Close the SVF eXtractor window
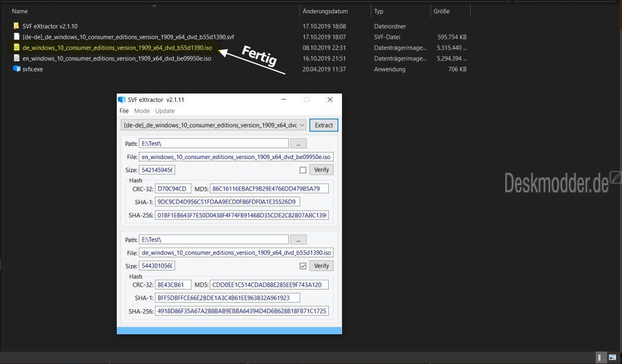622x364 pixels. 330,99
